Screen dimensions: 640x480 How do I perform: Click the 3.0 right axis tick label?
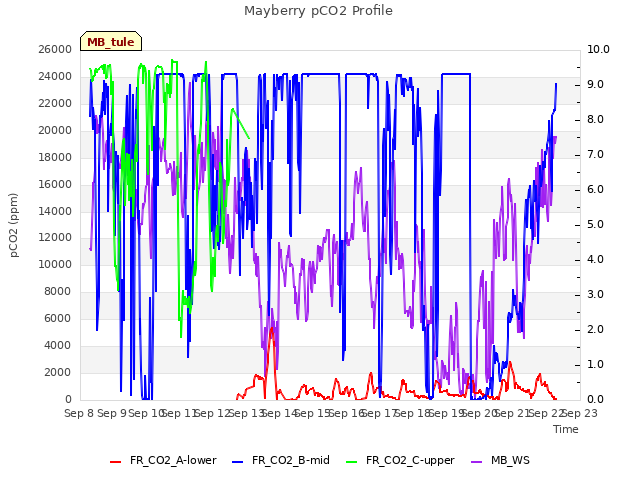coord(595,294)
